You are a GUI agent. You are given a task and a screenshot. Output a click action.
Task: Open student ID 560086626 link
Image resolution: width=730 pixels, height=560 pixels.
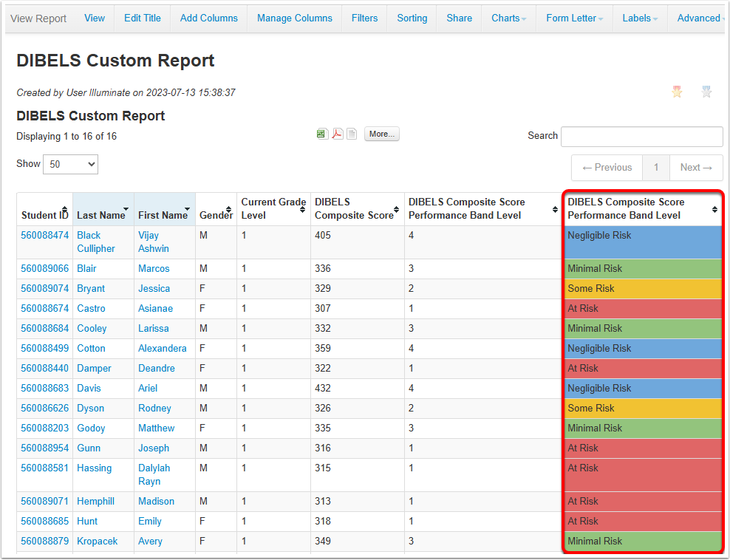44,409
